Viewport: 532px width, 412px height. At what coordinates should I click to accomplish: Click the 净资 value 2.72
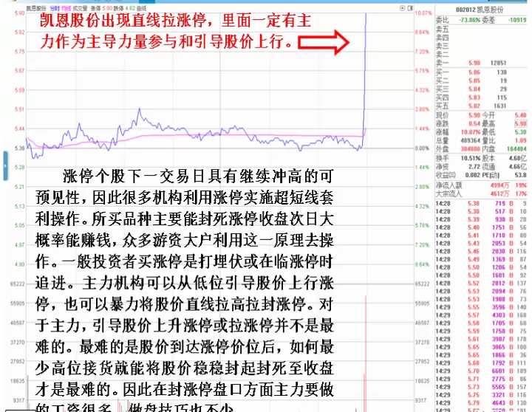coord(474,166)
